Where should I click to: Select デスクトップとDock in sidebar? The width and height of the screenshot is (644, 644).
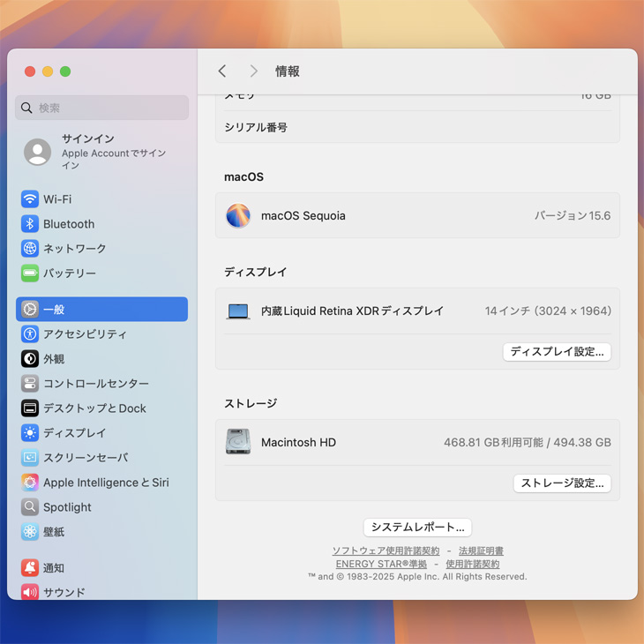point(94,408)
